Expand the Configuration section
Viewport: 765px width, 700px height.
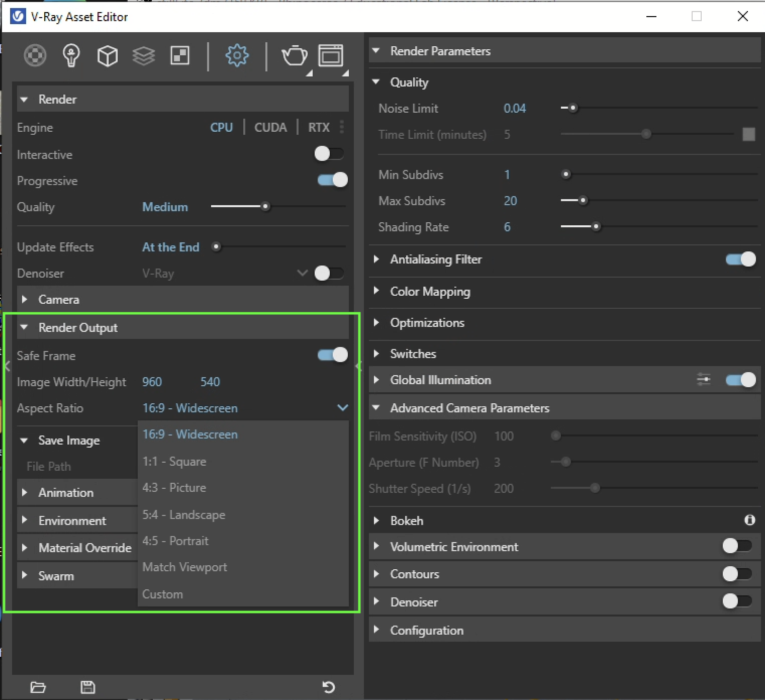click(x=376, y=630)
